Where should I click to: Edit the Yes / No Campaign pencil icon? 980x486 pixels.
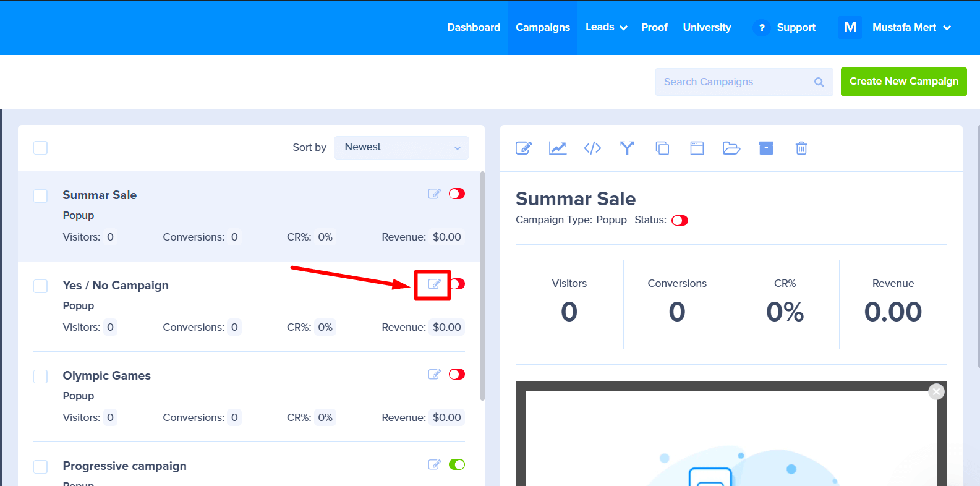[434, 284]
